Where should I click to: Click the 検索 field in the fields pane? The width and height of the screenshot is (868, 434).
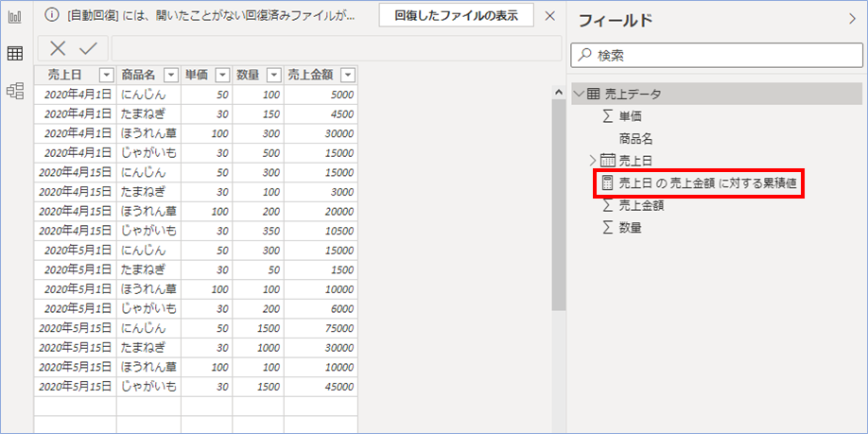(717, 56)
